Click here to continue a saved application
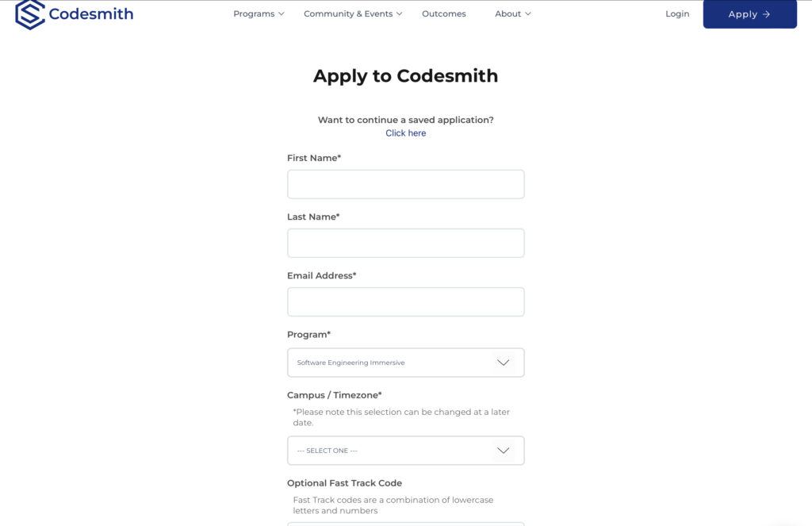Image resolution: width=812 pixels, height=526 pixels. pyautogui.click(x=406, y=133)
